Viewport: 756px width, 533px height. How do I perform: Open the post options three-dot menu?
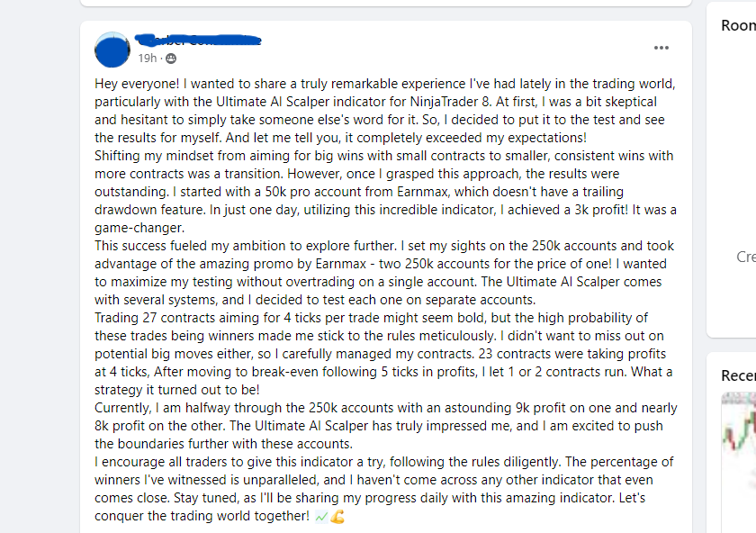point(661,48)
